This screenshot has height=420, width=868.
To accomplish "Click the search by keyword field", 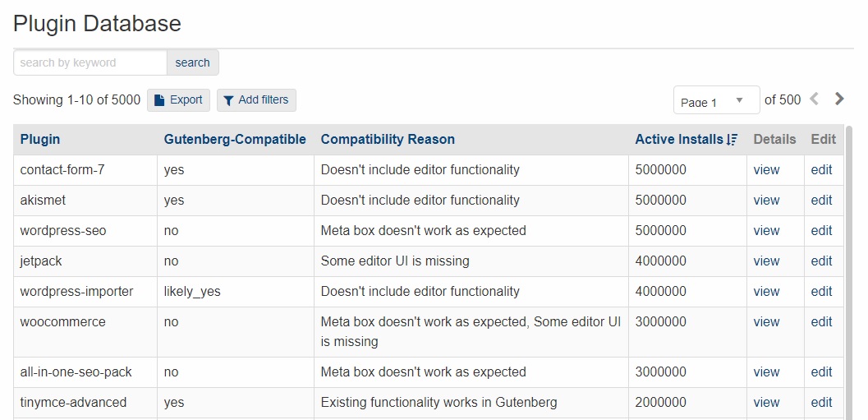I will tap(90, 62).
